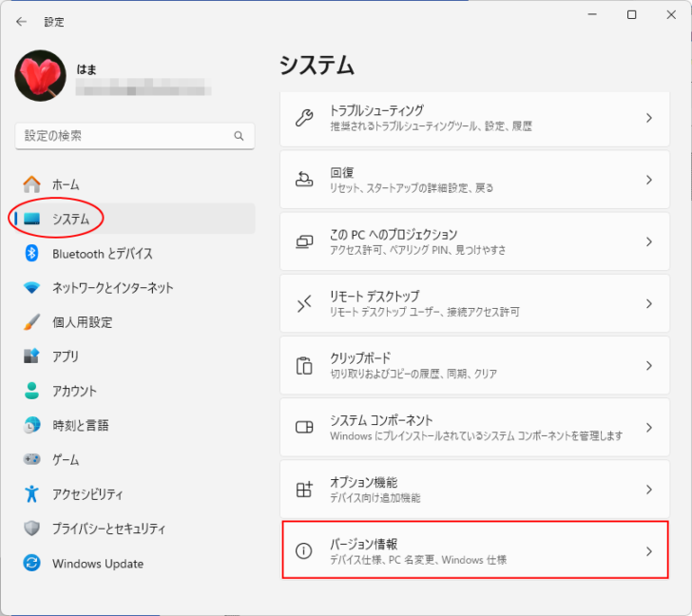Click the Windows Update sync icon

coord(31,563)
